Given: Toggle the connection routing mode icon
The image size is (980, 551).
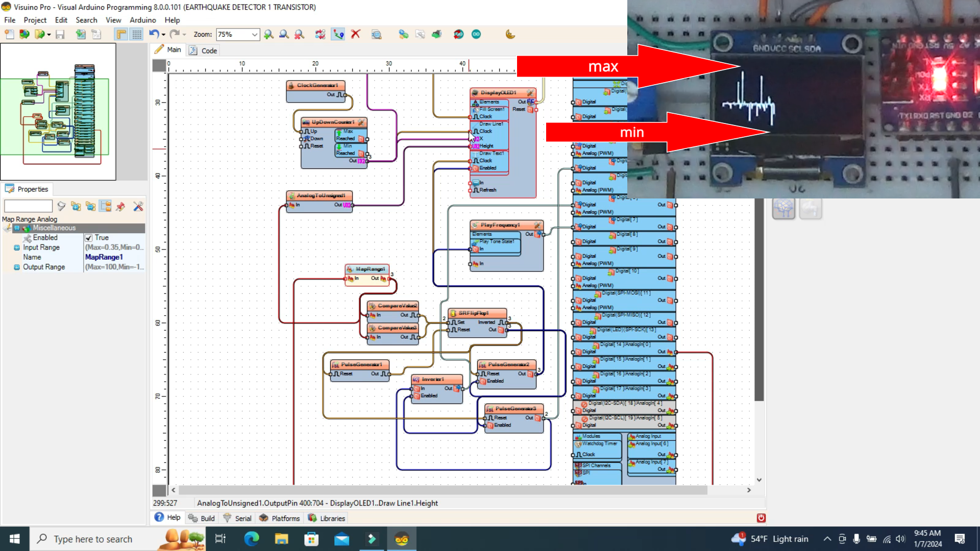Looking at the screenshot, I should [338, 34].
